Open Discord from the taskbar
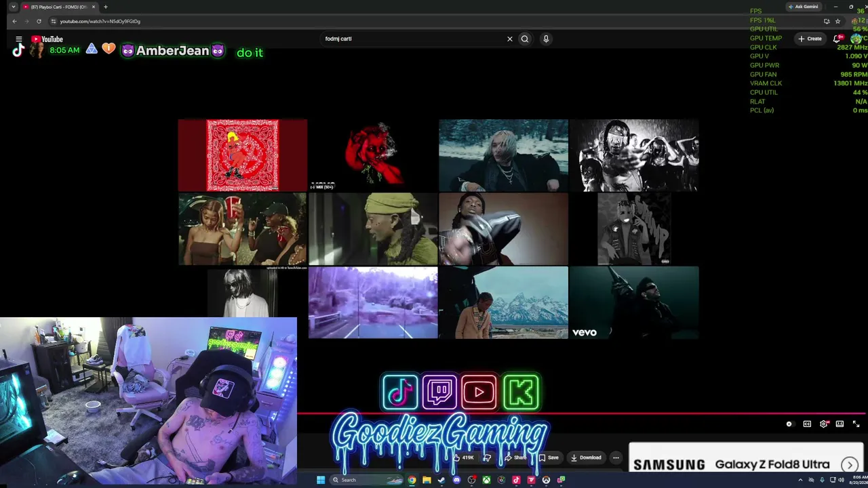 pyautogui.click(x=456, y=480)
